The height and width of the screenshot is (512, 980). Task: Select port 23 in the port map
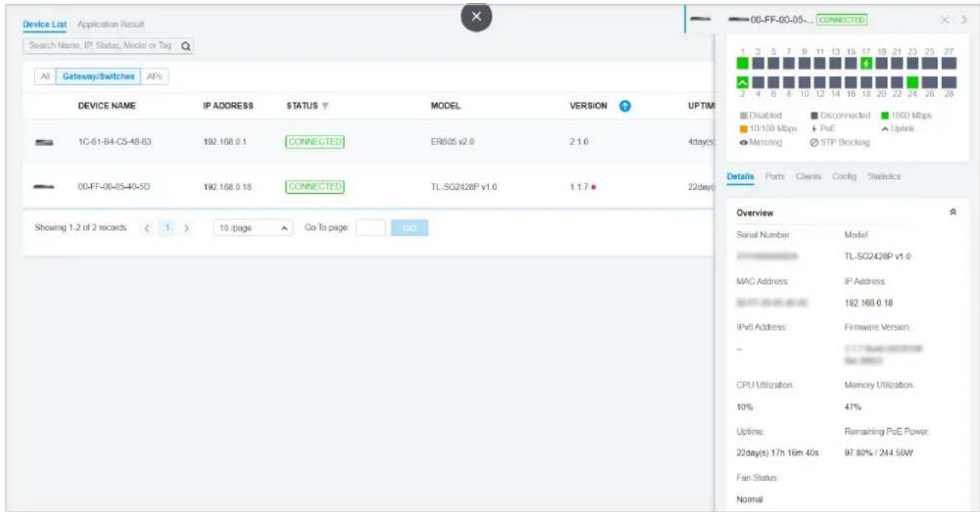pos(912,63)
